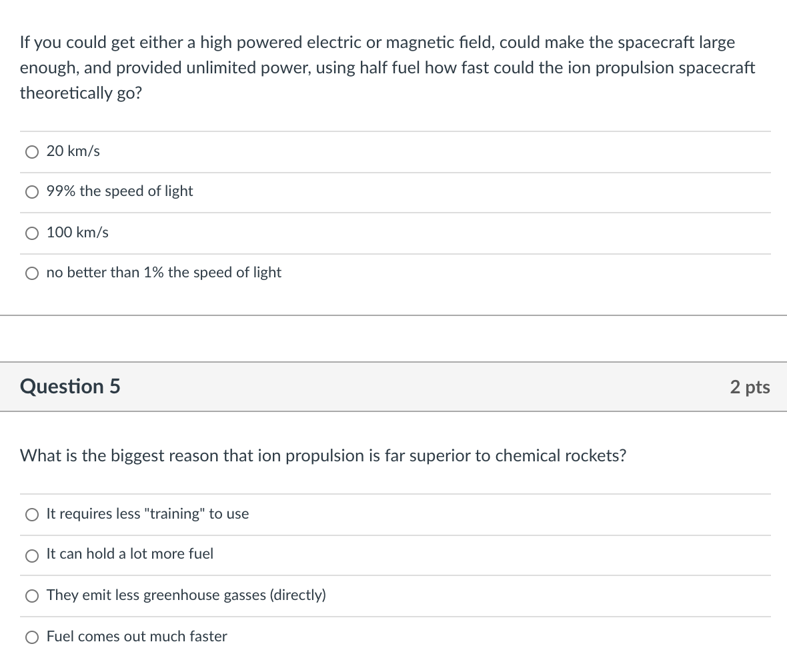Viewport: 787px width, 672px height.
Task: Select the '100 km/s' radio button
Action: pos(32,233)
